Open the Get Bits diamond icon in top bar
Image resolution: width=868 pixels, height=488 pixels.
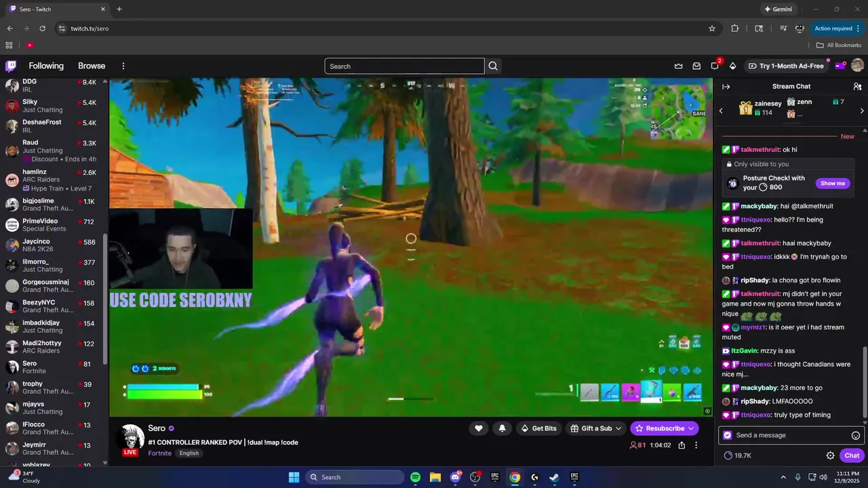[x=732, y=66]
